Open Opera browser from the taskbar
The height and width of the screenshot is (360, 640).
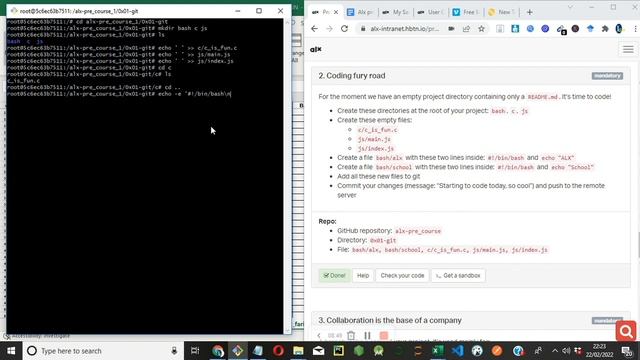[x=278, y=351]
